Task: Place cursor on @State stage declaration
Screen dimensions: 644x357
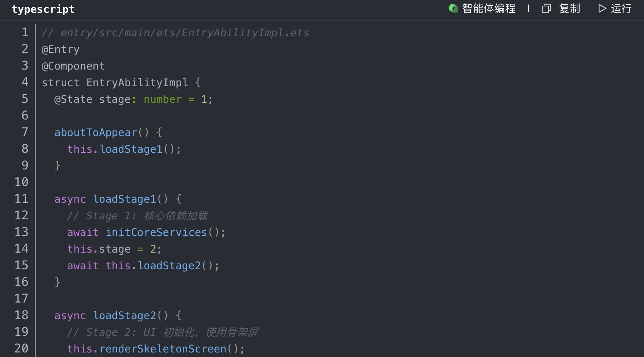Action: pyautogui.click(x=92, y=99)
